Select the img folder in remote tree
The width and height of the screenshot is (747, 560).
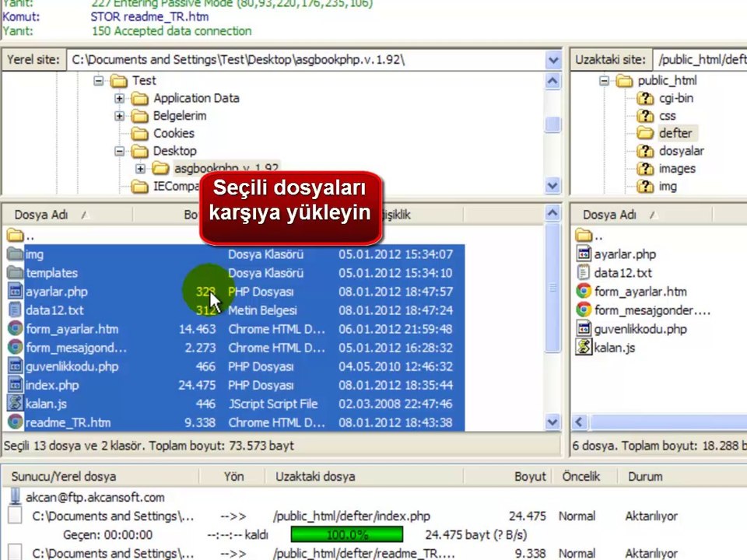click(x=668, y=186)
